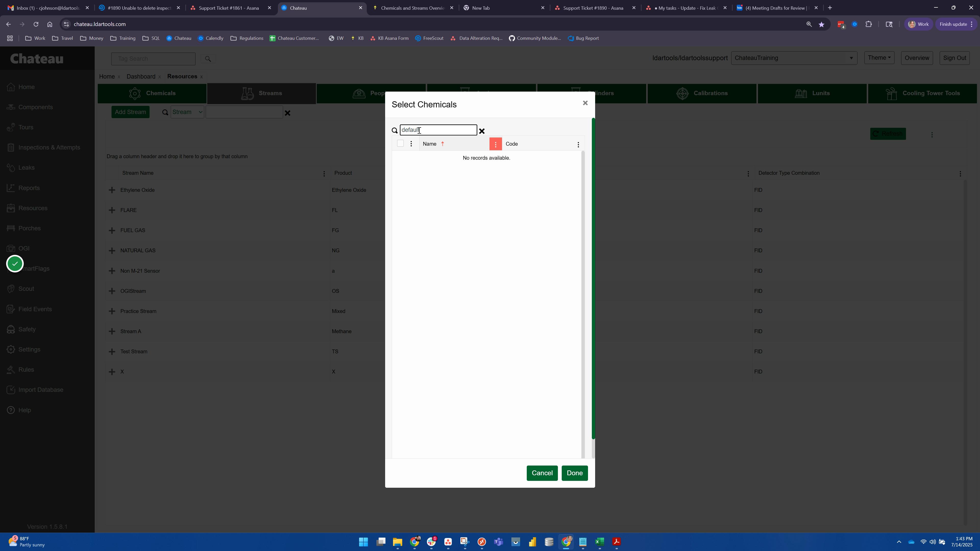Expand the Practice Stream row
Viewport: 980px width, 551px height.
click(x=112, y=311)
